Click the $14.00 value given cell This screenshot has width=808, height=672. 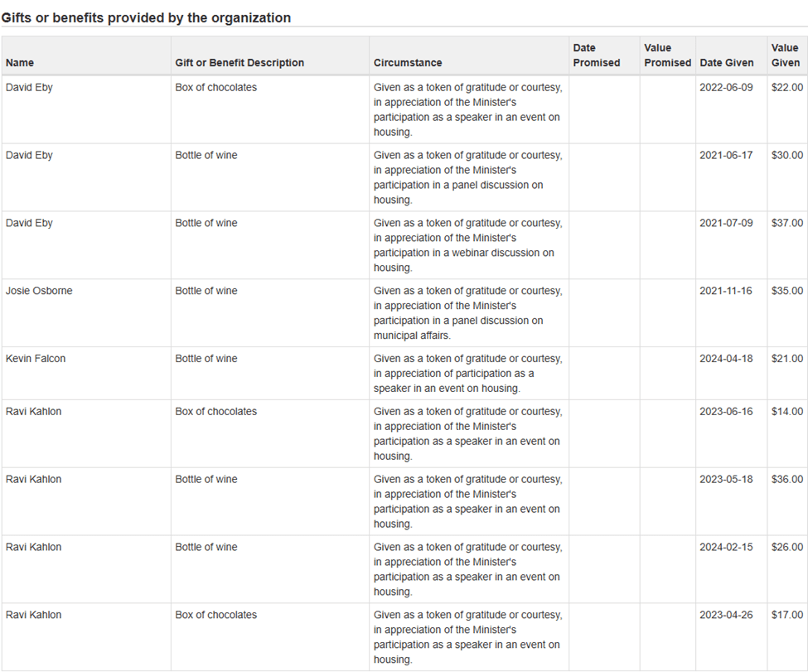786,412
